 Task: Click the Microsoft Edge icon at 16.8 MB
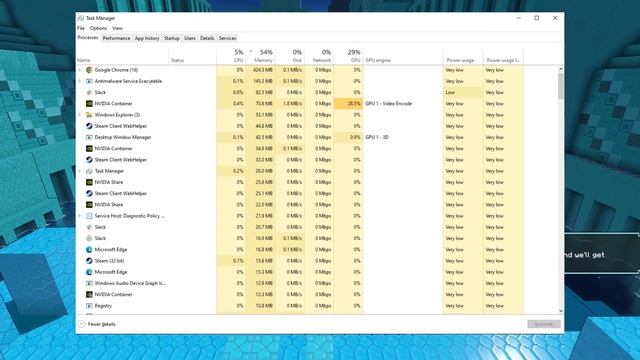coord(89,250)
